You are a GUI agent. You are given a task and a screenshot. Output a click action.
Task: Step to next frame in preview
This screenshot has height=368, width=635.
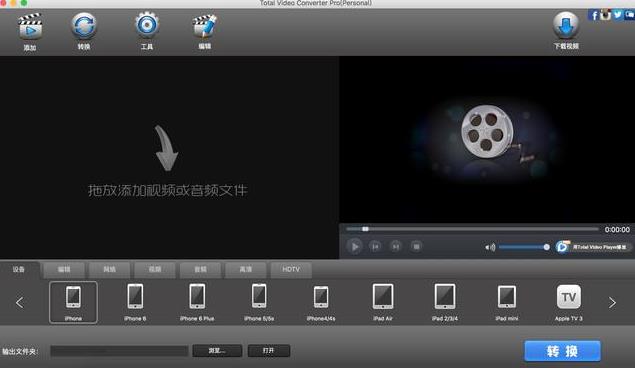396,246
